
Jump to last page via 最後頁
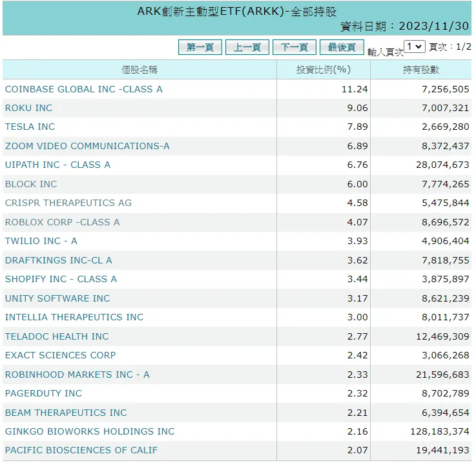point(342,47)
